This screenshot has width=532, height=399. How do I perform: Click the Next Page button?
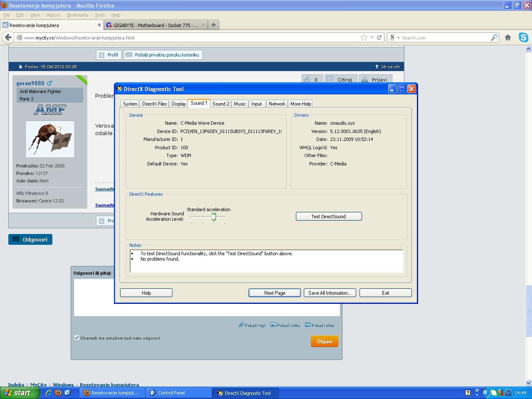[275, 293]
